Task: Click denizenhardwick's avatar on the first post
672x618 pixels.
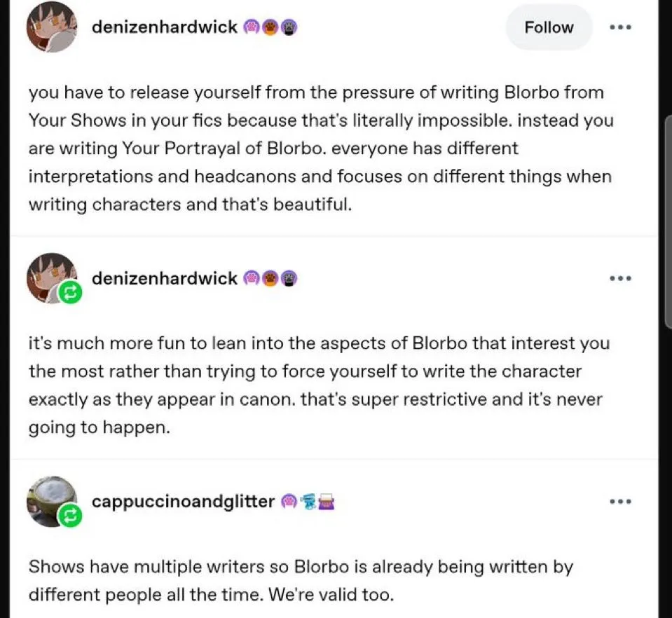Action: [52, 27]
